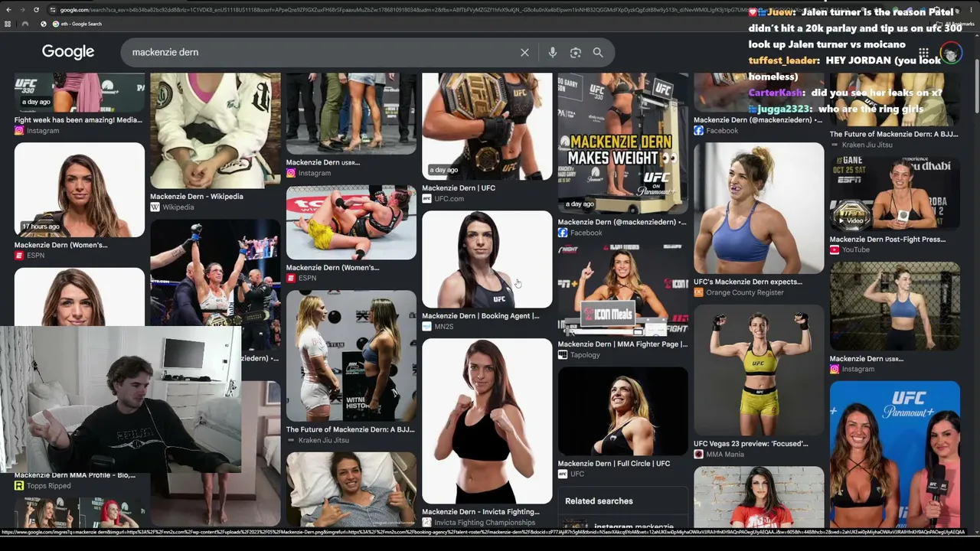Clear the search query with the X
This screenshot has width=980, height=551.
pyautogui.click(x=524, y=52)
